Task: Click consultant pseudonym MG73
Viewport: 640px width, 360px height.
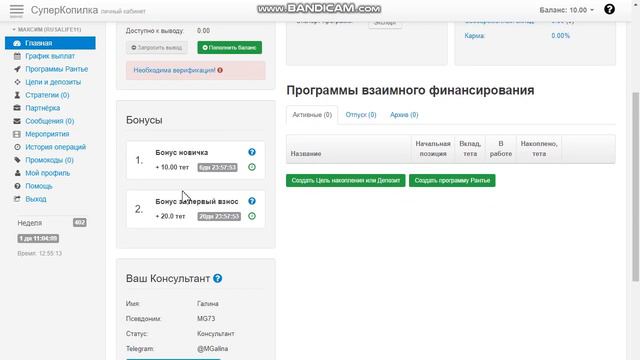Action: click(206, 318)
